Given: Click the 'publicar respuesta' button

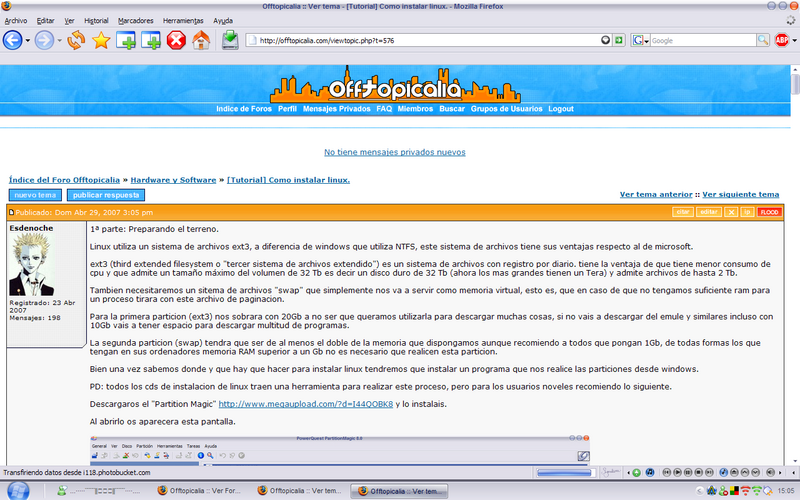Looking at the screenshot, I should (106, 195).
